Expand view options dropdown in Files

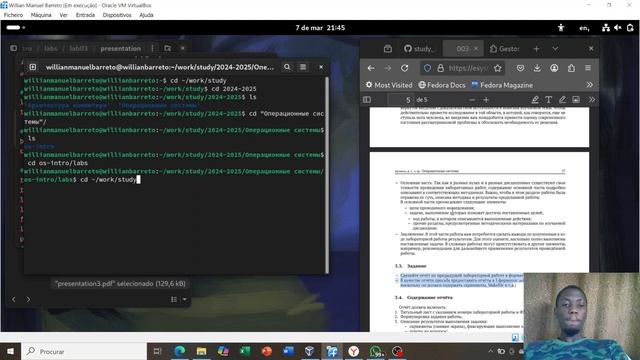tap(184, 300)
